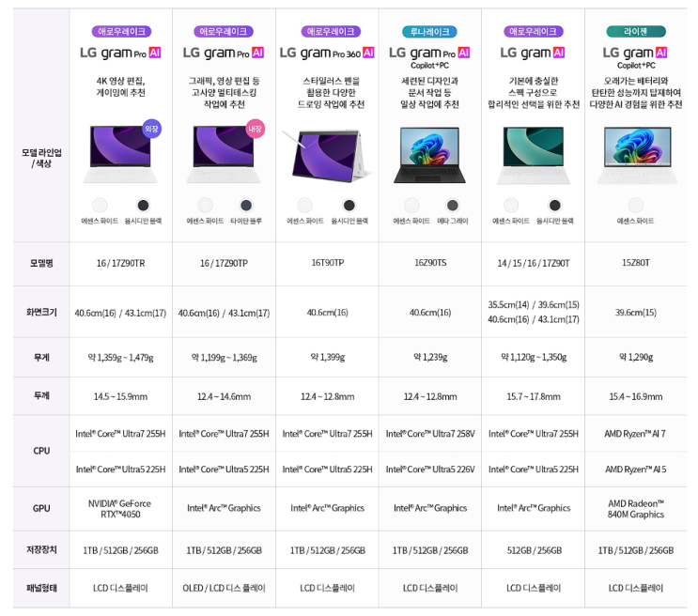
Task: Click weight 약 1,199g ~ 1,369g
Action: coord(224,358)
